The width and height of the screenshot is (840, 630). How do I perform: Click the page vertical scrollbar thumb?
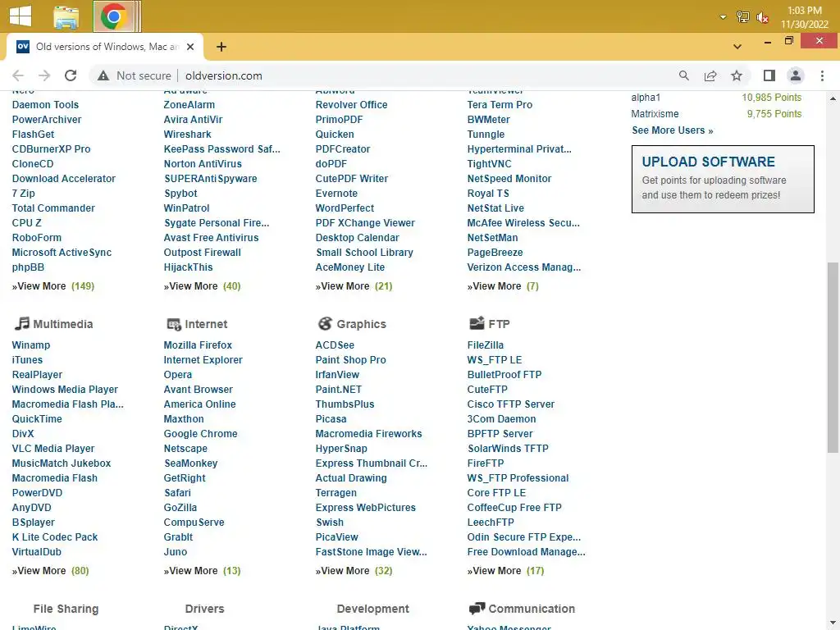click(x=833, y=357)
